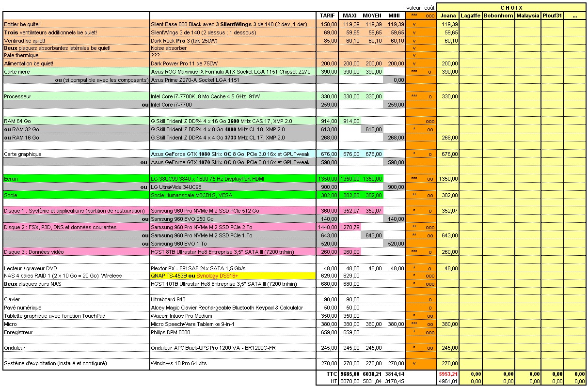Click the 'RAM 64 Go' cell

(76, 121)
